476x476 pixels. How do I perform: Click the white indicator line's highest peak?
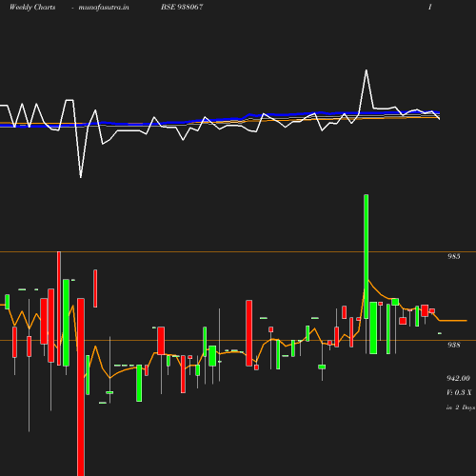367,70
